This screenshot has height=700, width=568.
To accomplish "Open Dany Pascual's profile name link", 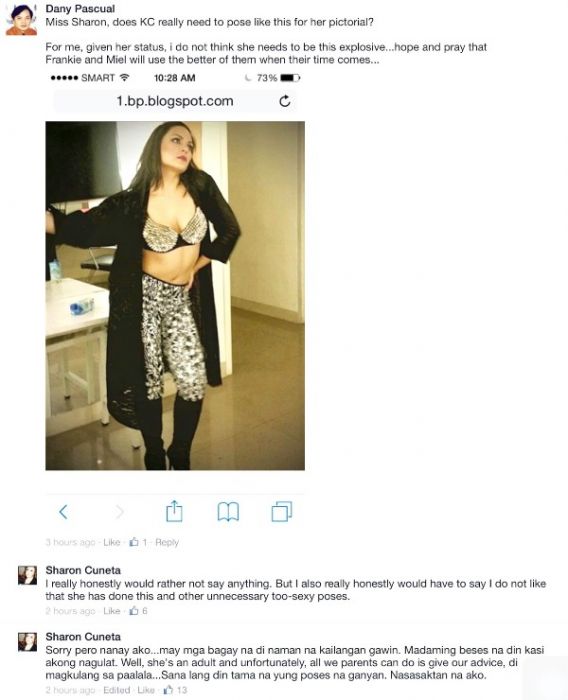I will click(x=80, y=8).
